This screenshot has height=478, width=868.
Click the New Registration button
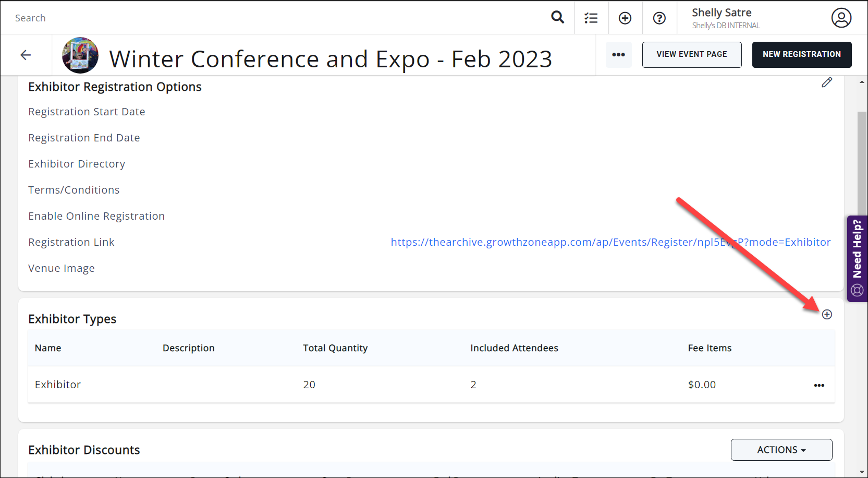coord(801,55)
